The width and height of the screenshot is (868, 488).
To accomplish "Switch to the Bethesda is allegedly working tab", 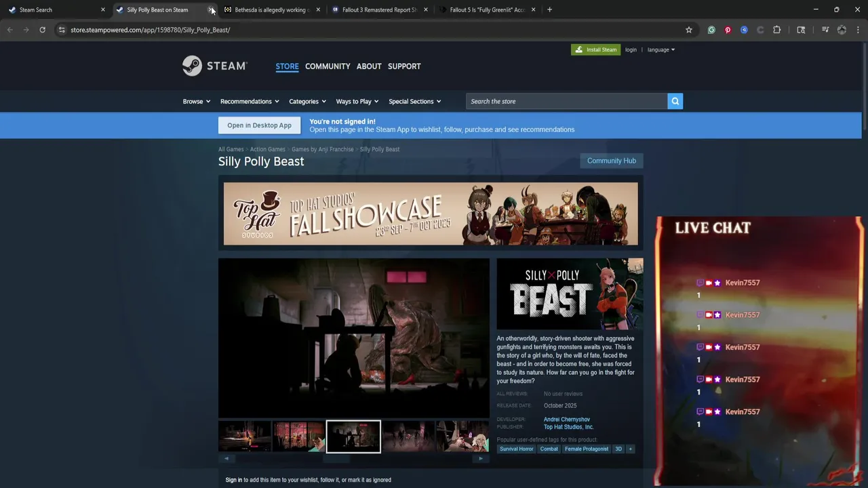I will coord(271,9).
